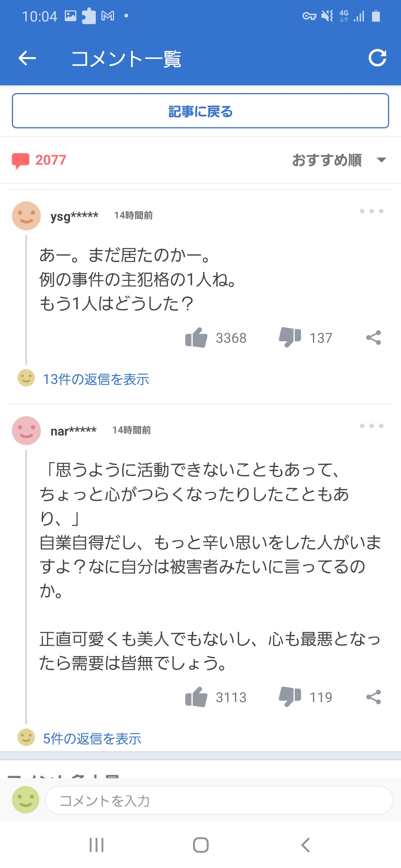Thumbs up the nar***** comment
The width and height of the screenshot is (401, 868).
(196, 697)
